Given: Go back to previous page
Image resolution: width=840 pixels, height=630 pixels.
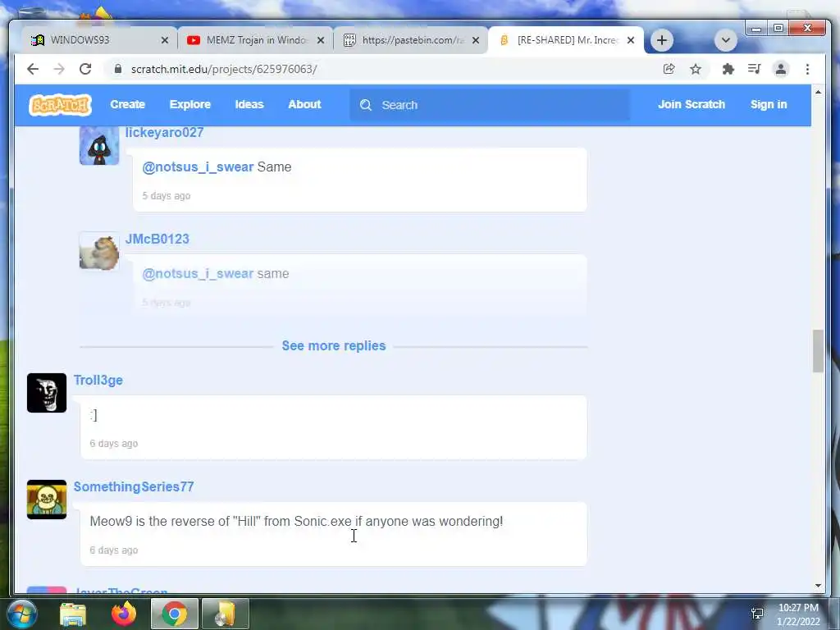Looking at the screenshot, I should coord(33,69).
